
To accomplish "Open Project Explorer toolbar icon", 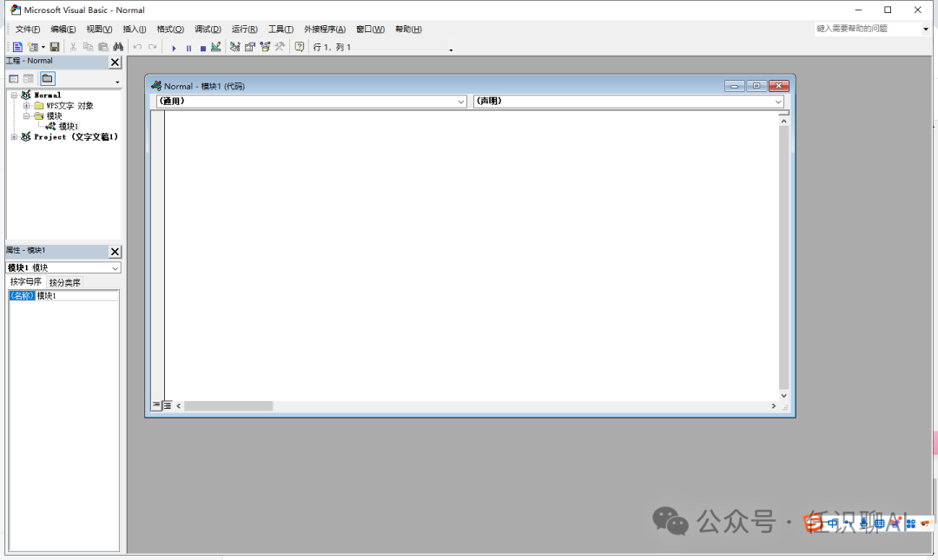I will 234,47.
